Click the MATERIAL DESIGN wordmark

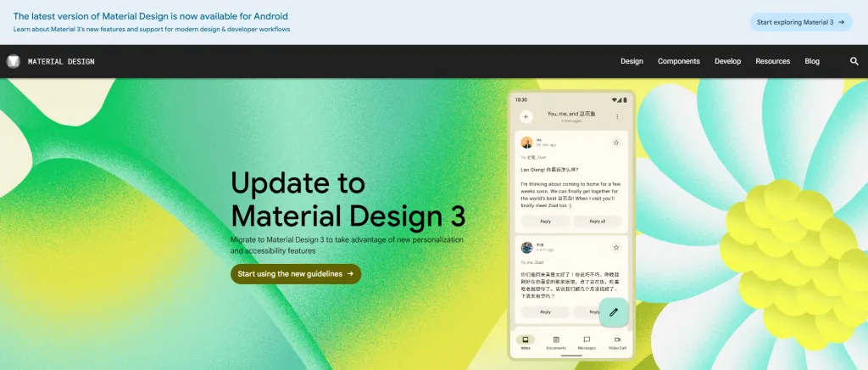(x=61, y=61)
